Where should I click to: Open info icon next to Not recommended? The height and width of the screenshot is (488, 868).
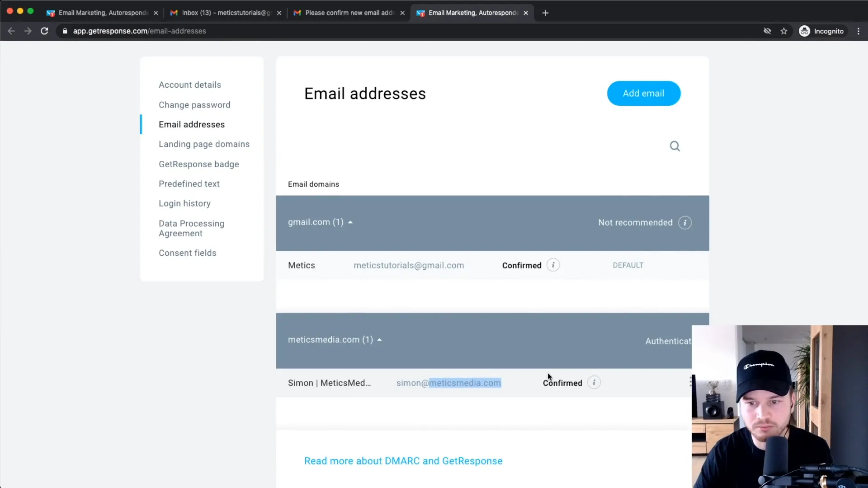pyautogui.click(x=685, y=223)
